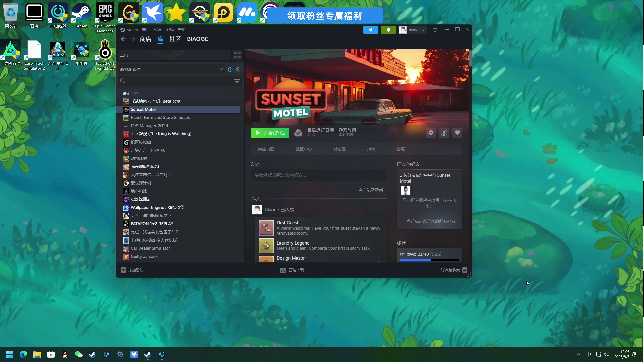Click 查看玩过此游戏的所有好友
This screenshot has height=362, width=644.
431,221
